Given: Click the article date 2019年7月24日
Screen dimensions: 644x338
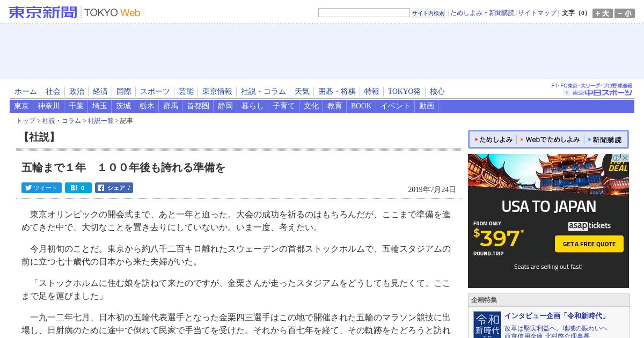Looking at the screenshot, I should click(x=431, y=189).
